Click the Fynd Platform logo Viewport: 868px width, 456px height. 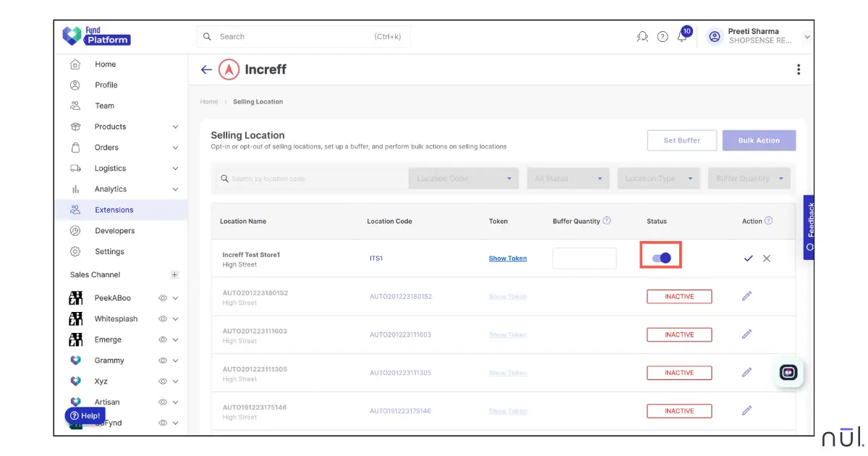tap(96, 36)
